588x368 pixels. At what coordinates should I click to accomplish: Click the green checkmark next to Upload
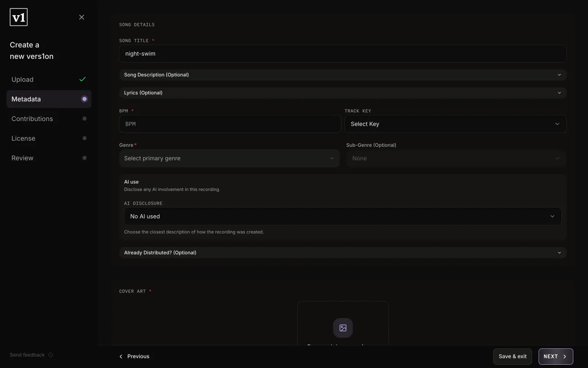pos(83,79)
